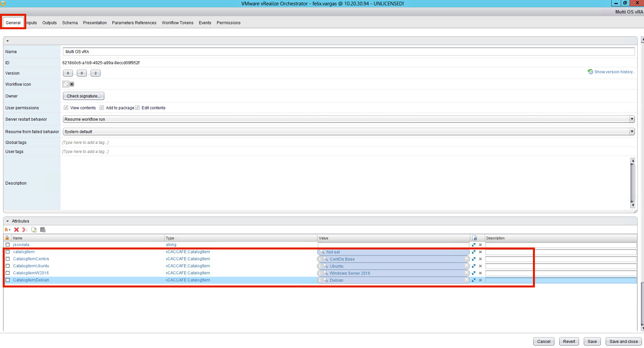Image resolution: width=644 pixels, height=348 pixels.
Task: Cut attribute using the scissors icon
Action: click(x=25, y=230)
